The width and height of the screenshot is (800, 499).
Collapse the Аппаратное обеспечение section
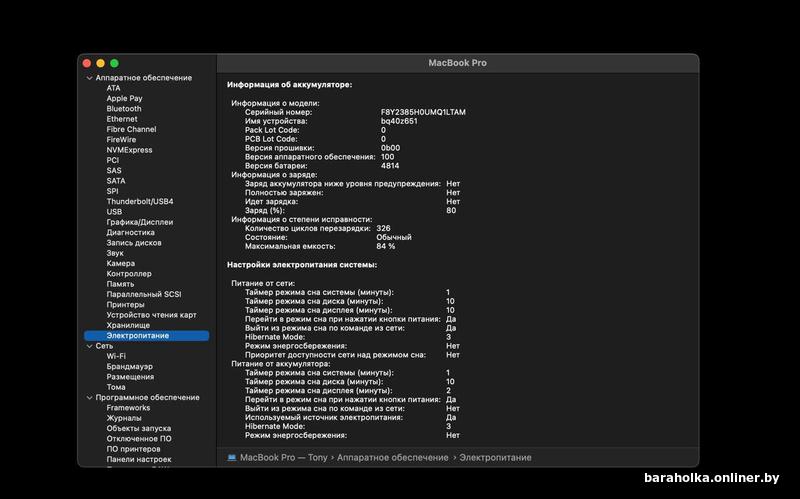click(89, 78)
